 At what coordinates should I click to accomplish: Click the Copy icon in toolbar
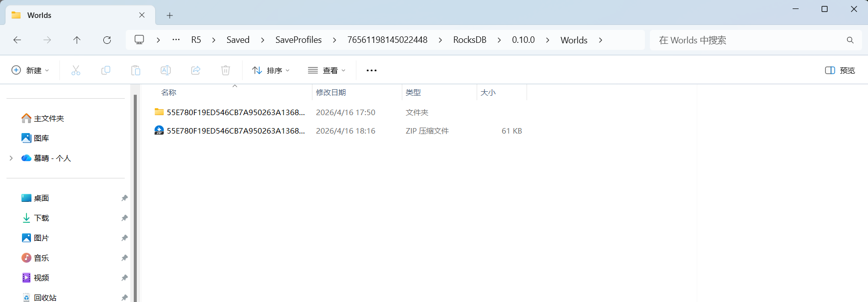(106, 70)
